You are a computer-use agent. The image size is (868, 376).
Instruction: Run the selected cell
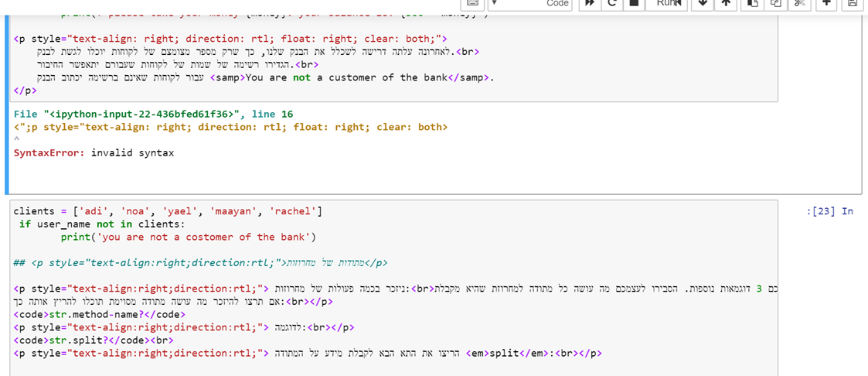pos(666,3)
